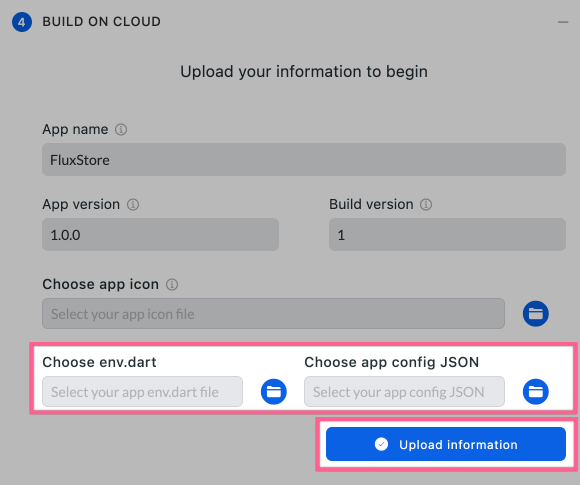Browse for app config JSON via folder icon

point(535,391)
